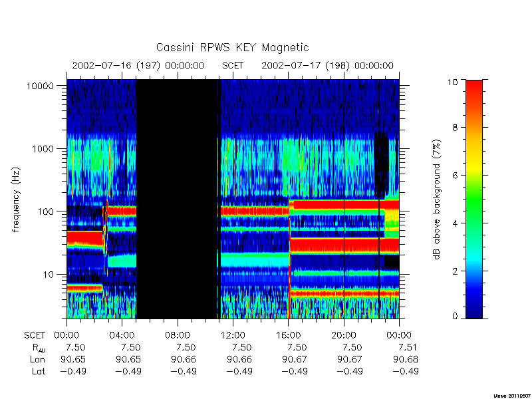Click the Lon value 90.66 under 08:00
The height and width of the screenshot is (399, 532).
[184, 359]
